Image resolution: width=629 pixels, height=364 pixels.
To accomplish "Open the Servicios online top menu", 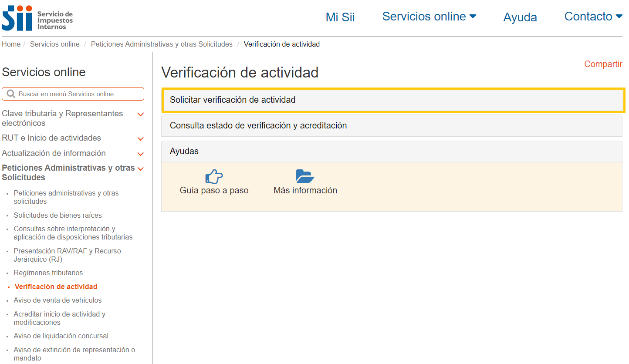I will (x=429, y=17).
